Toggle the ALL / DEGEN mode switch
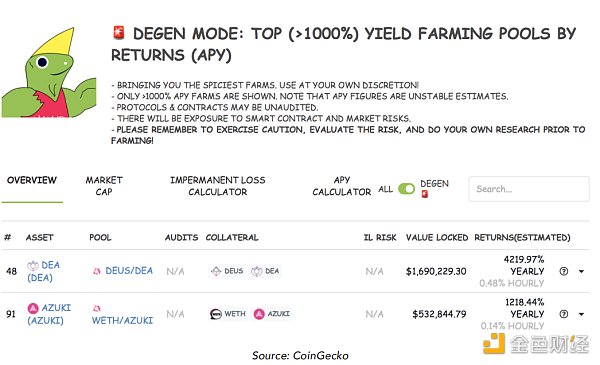600x365 pixels. coord(406,189)
